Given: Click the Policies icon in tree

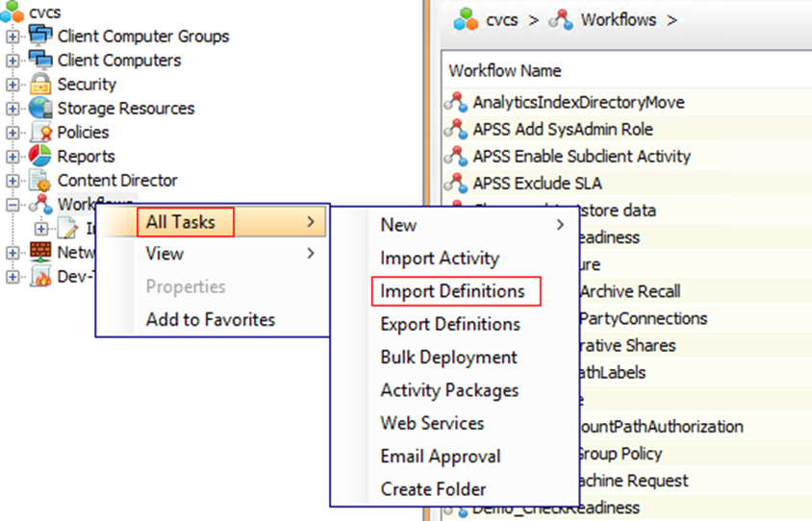Looking at the screenshot, I should point(41,133).
